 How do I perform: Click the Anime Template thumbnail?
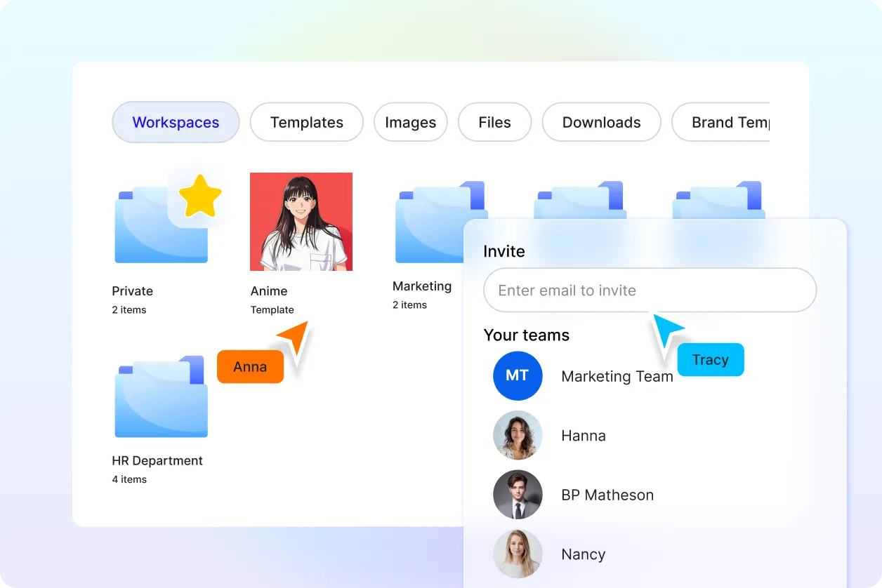pyautogui.click(x=301, y=221)
